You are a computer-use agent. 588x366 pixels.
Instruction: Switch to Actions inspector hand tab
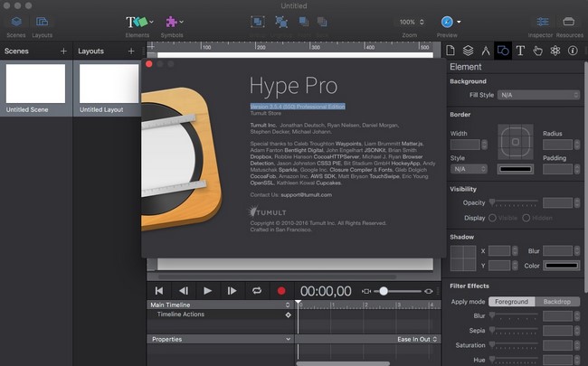[x=537, y=51]
